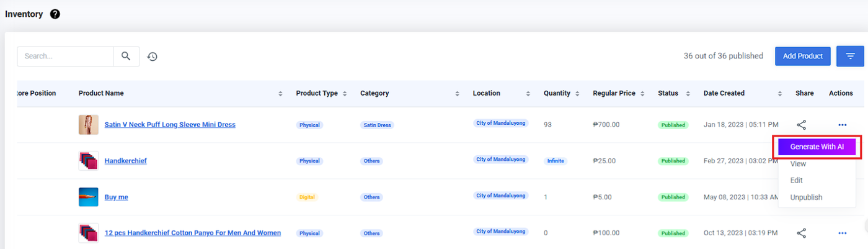Choose Generate With AI from menu

coord(817,147)
